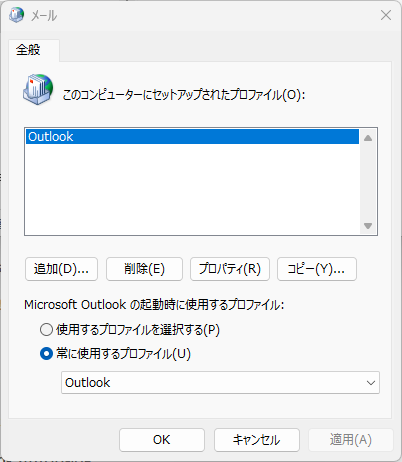Click the large mail profiles icon
Screen dimensions: 402x462
(x=38, y=89)
